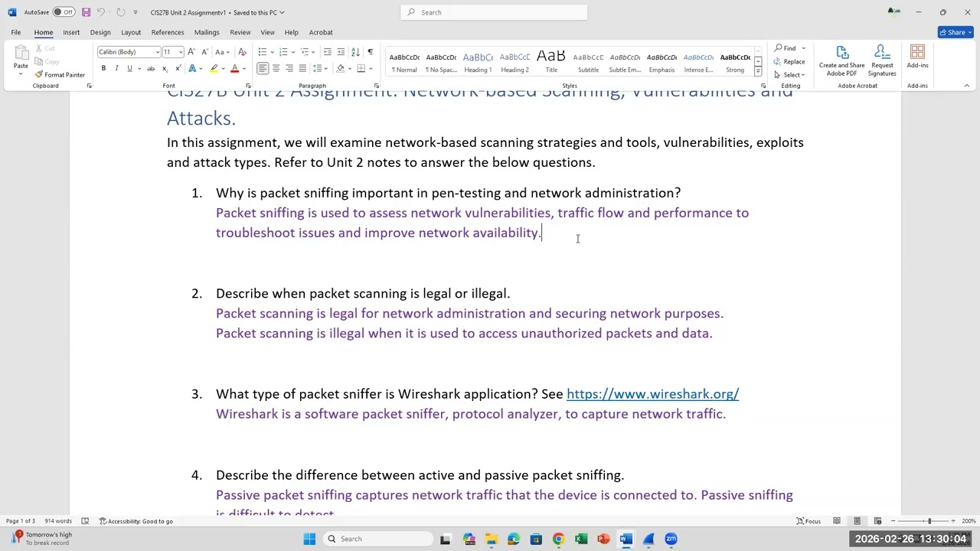Screen dimensions: 980x551
Task: Open Excel from the taskbar
Action: (581, 539)
